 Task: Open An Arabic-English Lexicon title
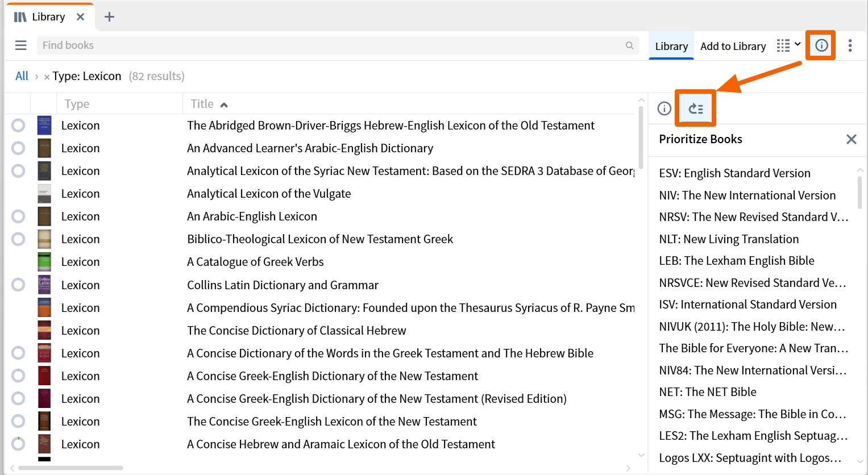click(x=252, y=216)
